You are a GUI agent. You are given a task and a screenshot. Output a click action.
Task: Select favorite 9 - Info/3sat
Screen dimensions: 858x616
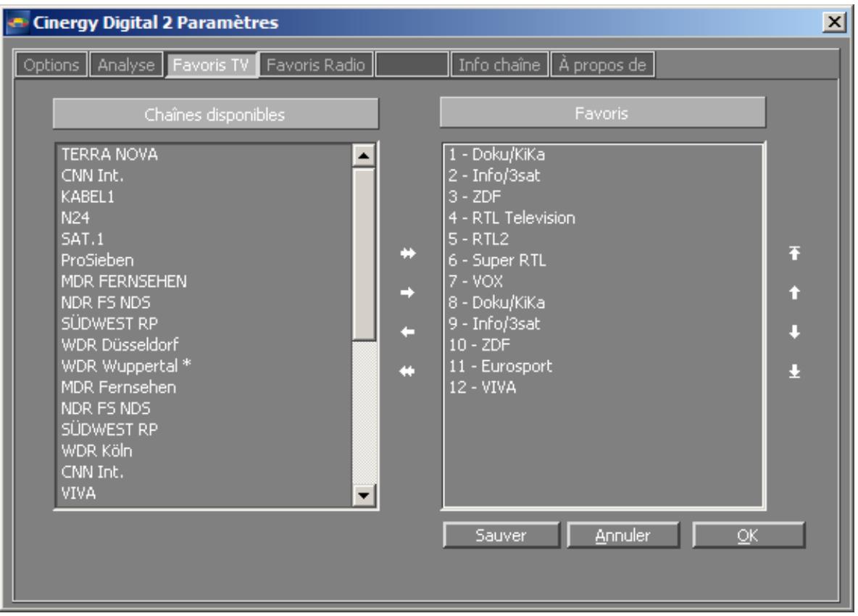[x=603, y=324]
